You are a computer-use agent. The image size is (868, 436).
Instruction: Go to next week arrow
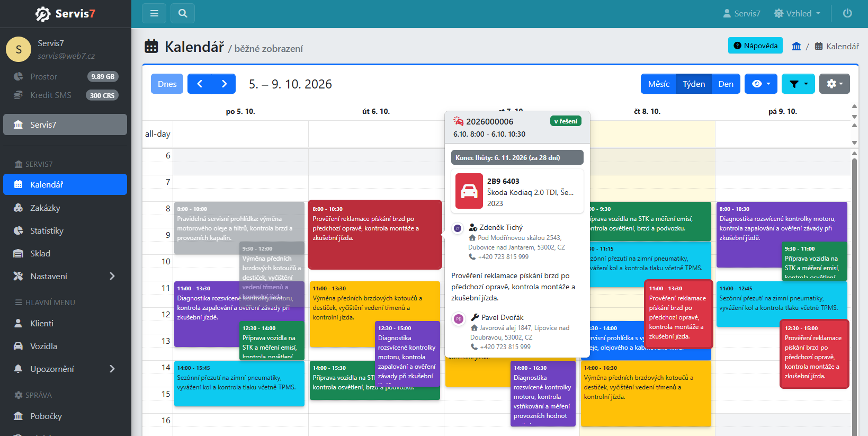tap(224, 84)
